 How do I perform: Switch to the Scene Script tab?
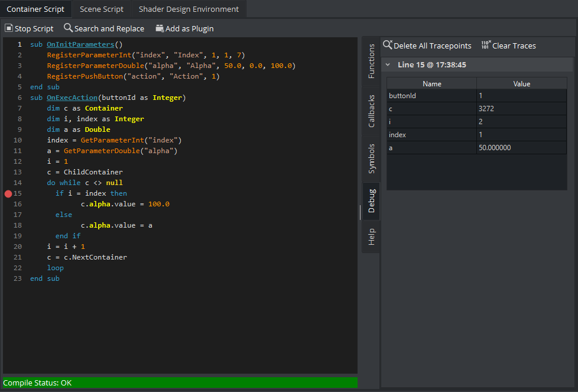coord(102,9)
